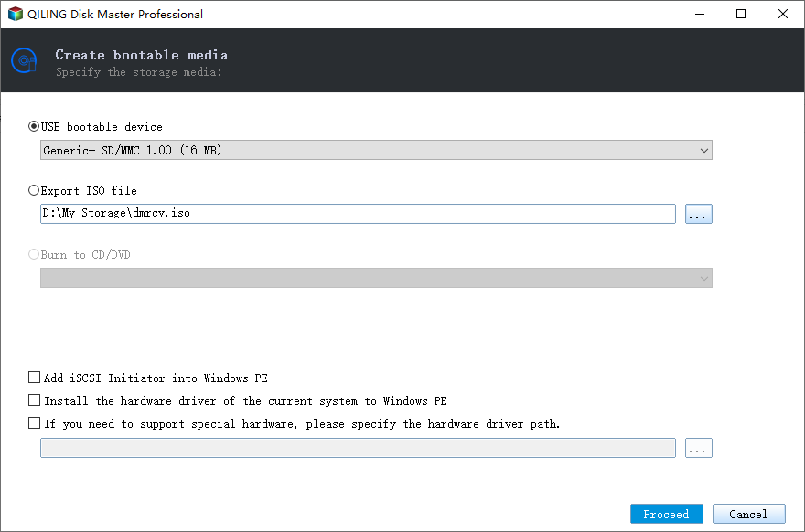Click the 'Create bootable media' heading
Screen dimensions: 805x532
click(x=142, y=55)
